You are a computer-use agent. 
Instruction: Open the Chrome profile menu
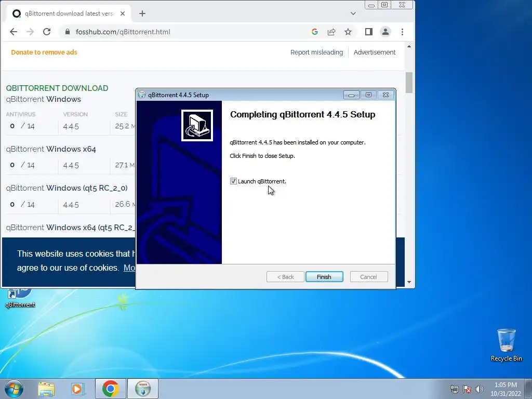tap(385, 32)
